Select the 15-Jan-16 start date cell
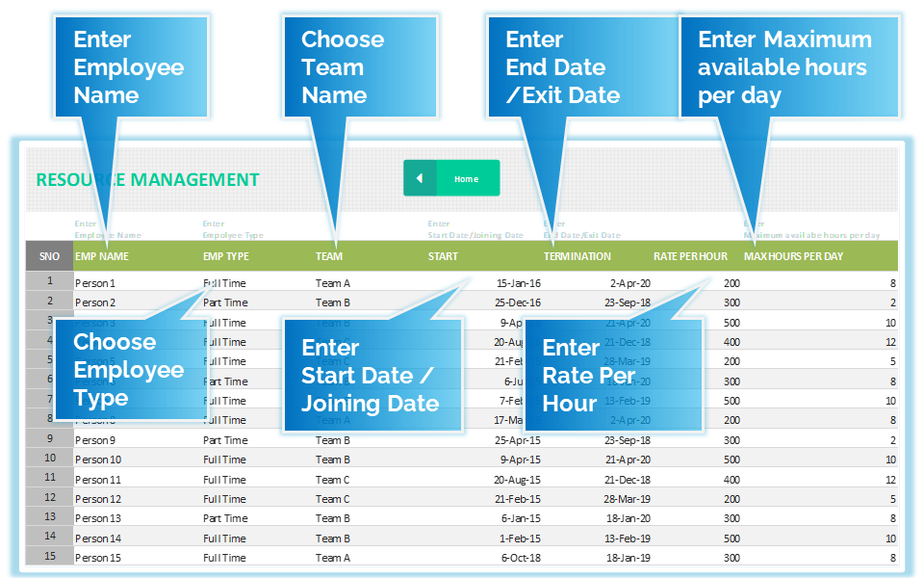924x578 pixels. 519,283
